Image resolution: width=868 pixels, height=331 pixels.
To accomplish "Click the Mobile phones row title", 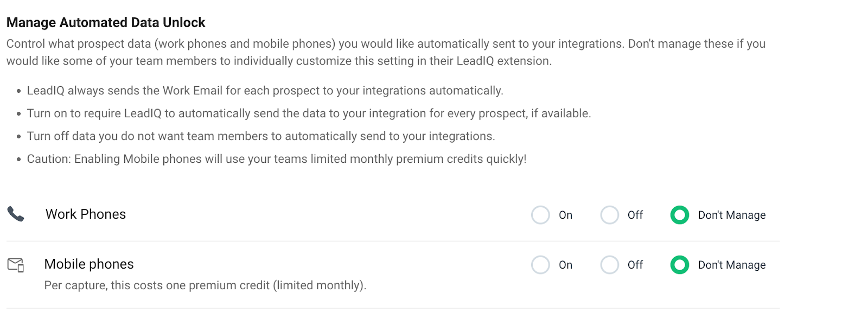I will click(89, 264).
